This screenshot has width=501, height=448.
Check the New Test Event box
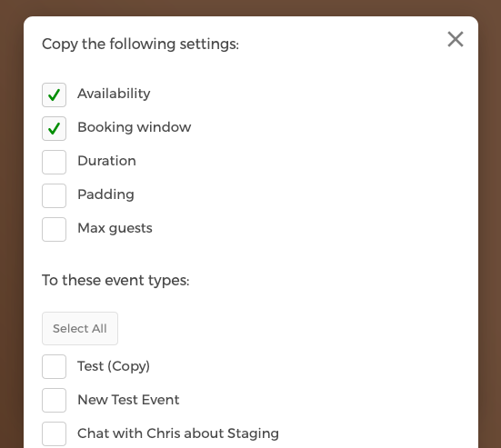pos(54,400)
